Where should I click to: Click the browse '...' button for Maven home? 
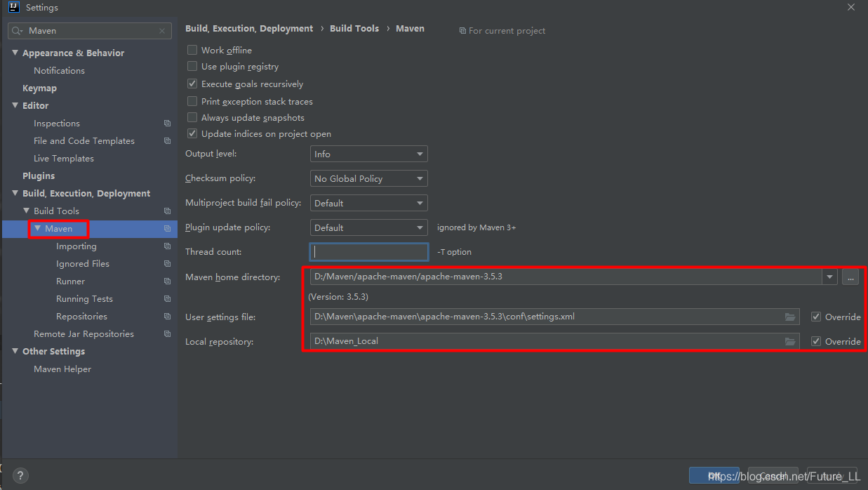point(850,277)
